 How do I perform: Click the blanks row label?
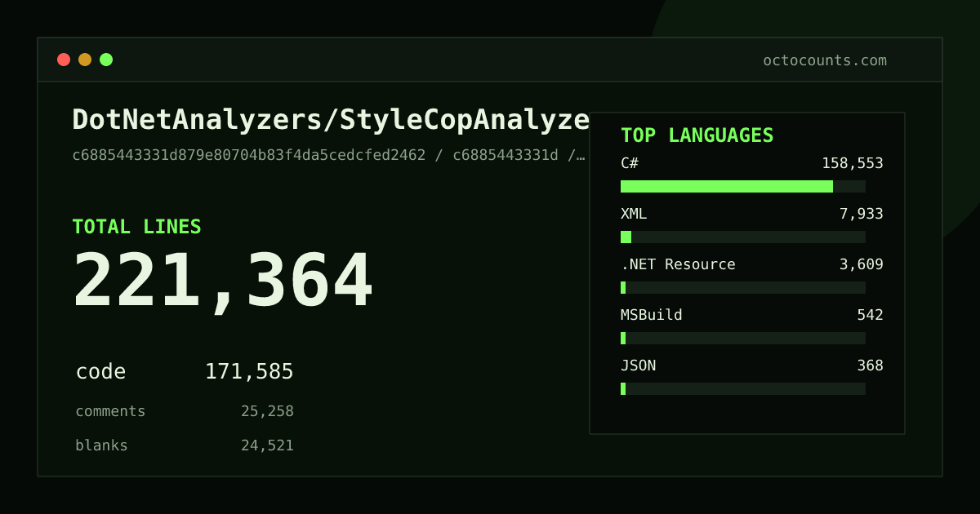pos(101,445)
